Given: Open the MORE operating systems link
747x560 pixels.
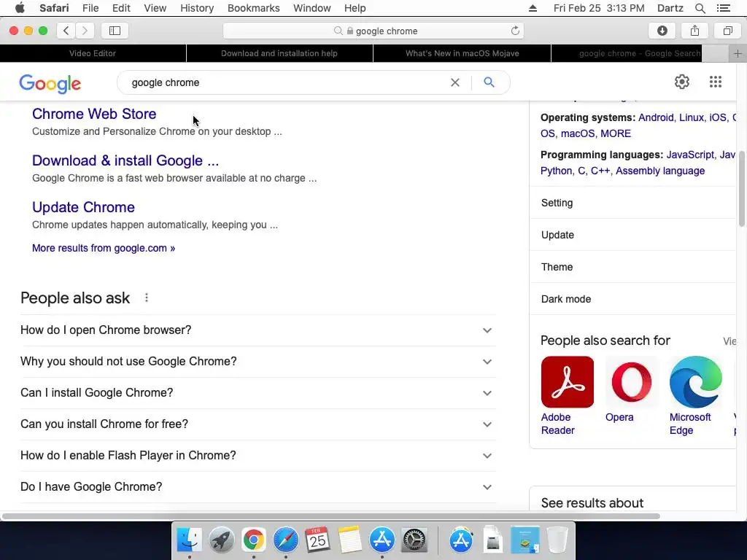Looking at the screenshot, I should [x=616, y=134].
